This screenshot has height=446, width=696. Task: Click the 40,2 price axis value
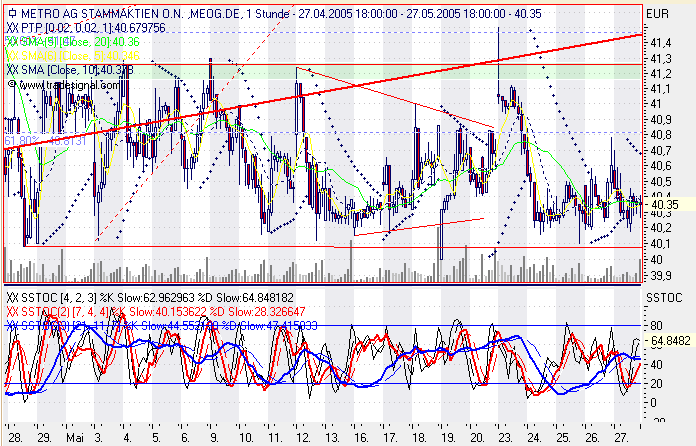[x=661, y=228]
